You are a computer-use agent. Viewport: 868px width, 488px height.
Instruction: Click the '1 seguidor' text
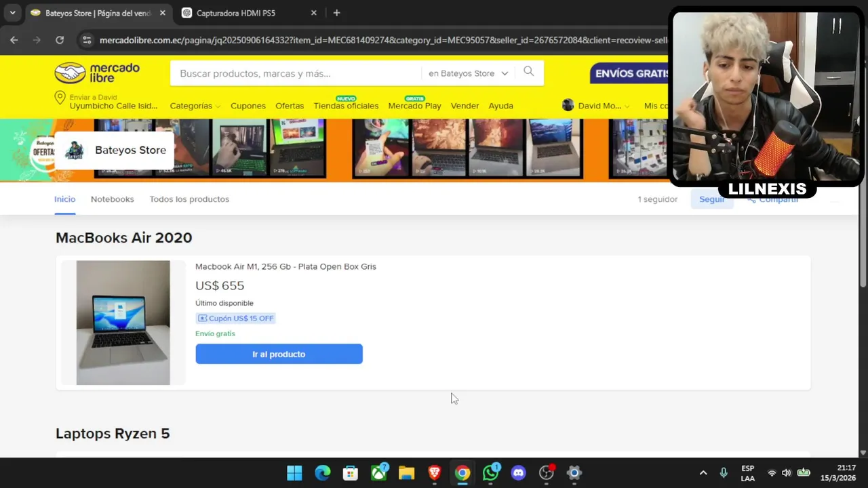pyautogui.click(x=657, y=199)
